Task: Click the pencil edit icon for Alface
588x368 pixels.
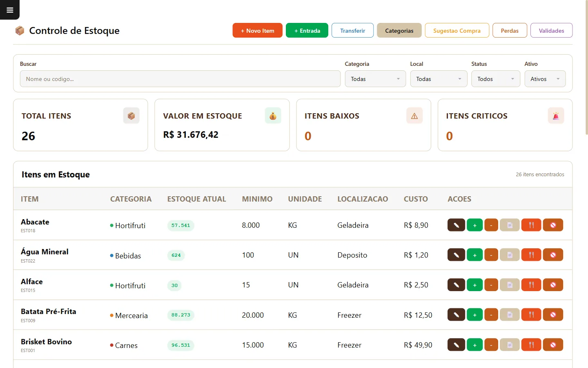Action: pos(456,285)
